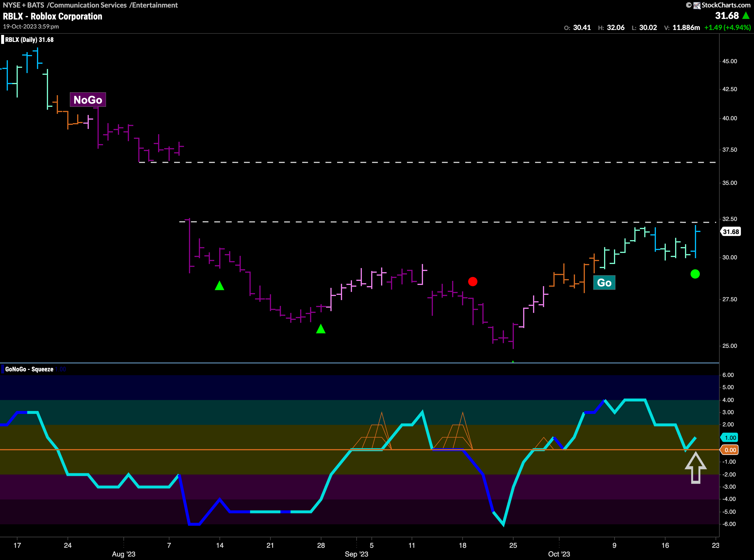Click the -2.00 oscillator axis label

729,475
